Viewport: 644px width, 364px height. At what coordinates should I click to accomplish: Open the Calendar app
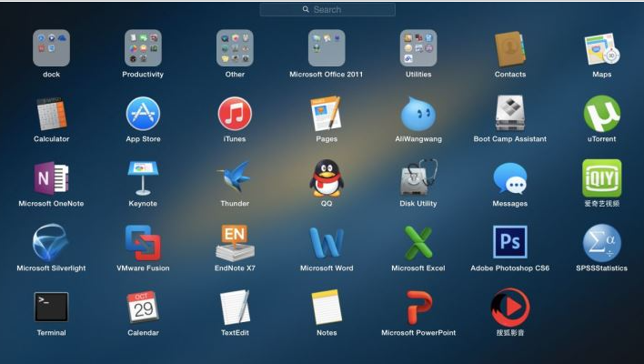click(x=143, y=307)
